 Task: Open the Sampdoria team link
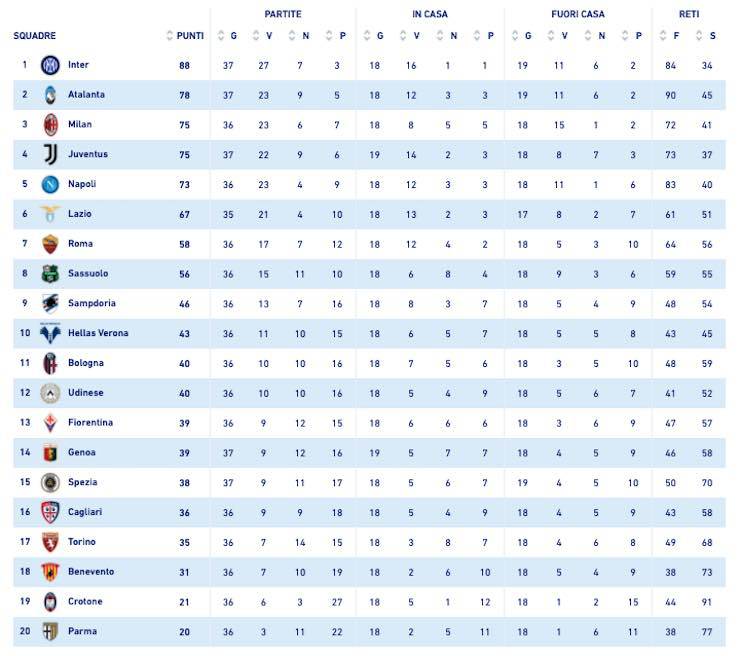click(x=89, y=303)
